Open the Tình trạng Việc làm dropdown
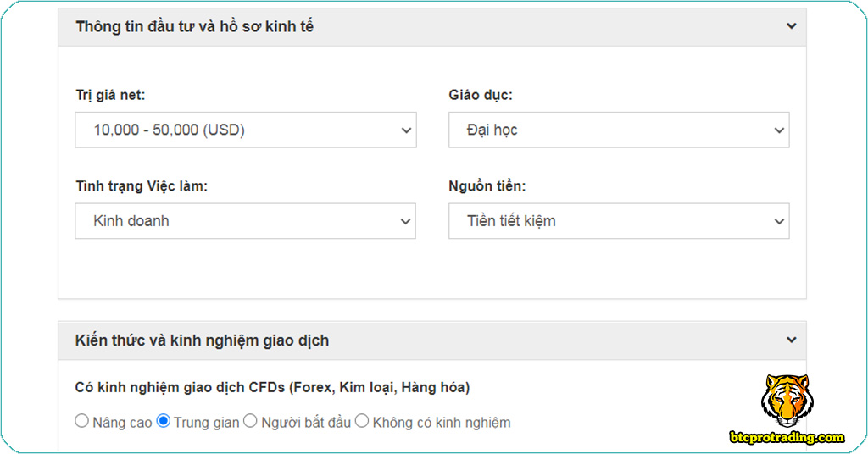Viewport: 868px width, 454px height. (x=245, y=221)
